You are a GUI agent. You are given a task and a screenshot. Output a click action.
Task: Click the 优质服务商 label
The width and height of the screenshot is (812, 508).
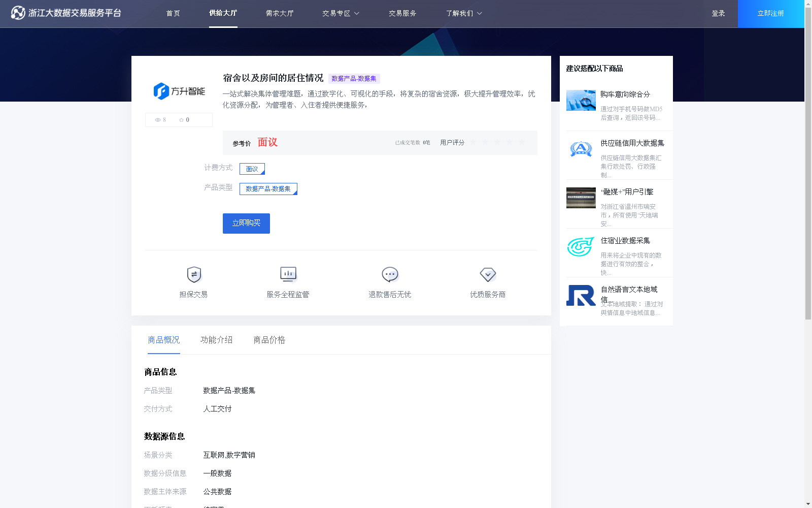pos(488,294)
